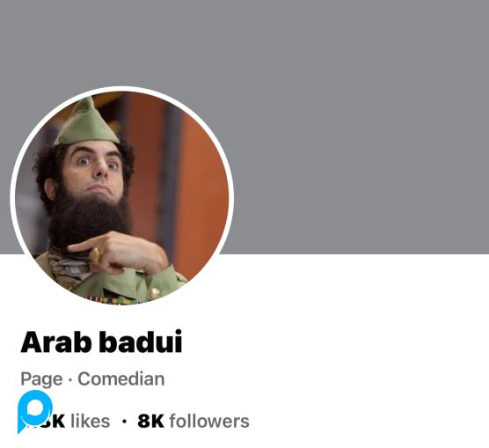
Task: Click the dot between Page and Comedian
Action: click(x=70, y=379)
